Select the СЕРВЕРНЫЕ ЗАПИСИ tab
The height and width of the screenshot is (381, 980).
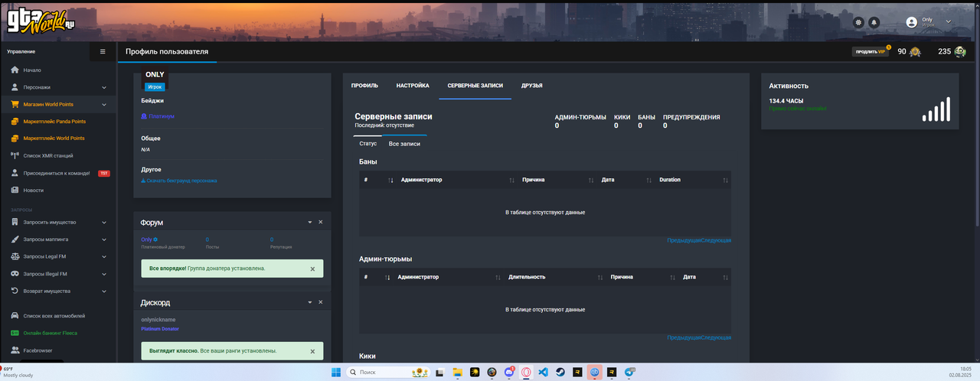[475, 86]
